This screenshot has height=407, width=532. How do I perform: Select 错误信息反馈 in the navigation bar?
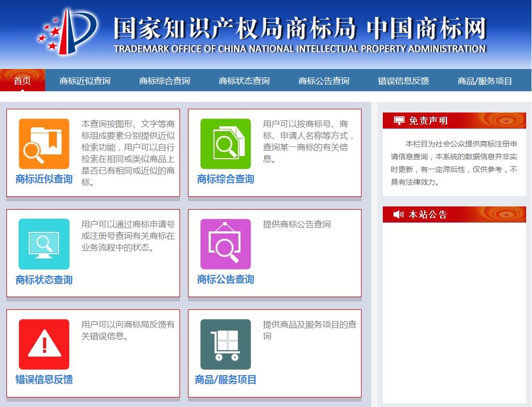(404, 81)
